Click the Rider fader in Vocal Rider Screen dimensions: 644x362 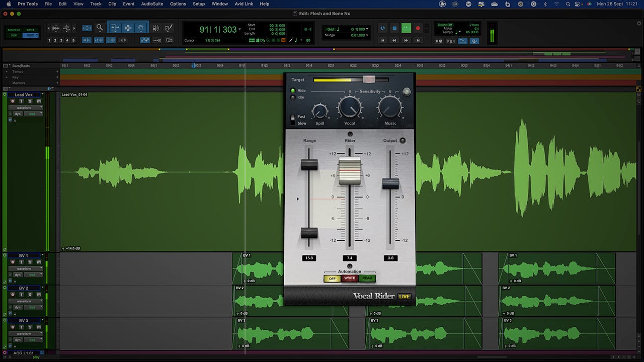[350, 171]
